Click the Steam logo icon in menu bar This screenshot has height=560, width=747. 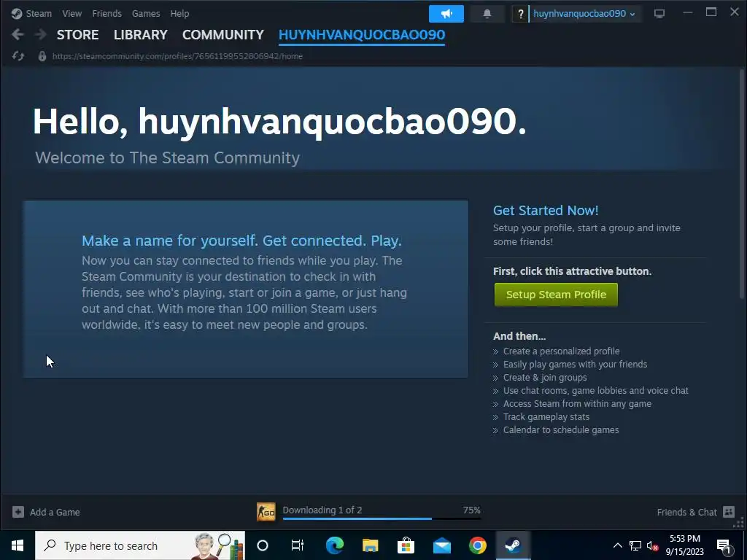click(17, 13)
